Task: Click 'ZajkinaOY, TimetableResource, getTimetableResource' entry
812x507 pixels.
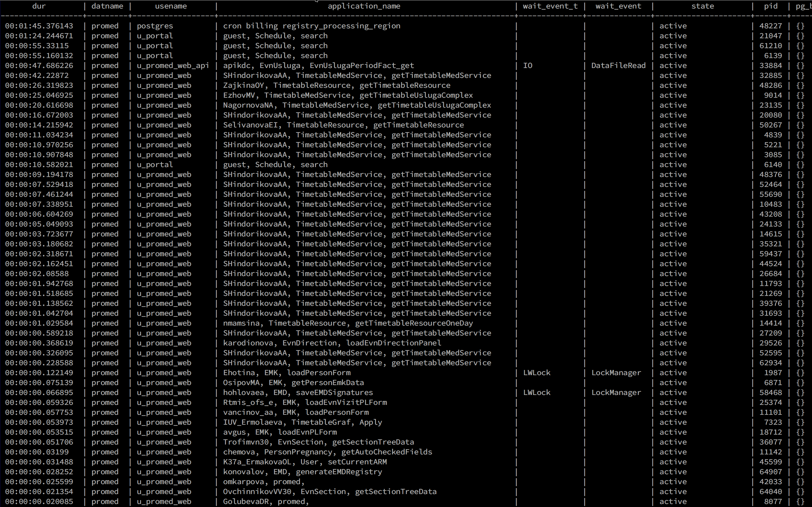Action: click(337, 86)
